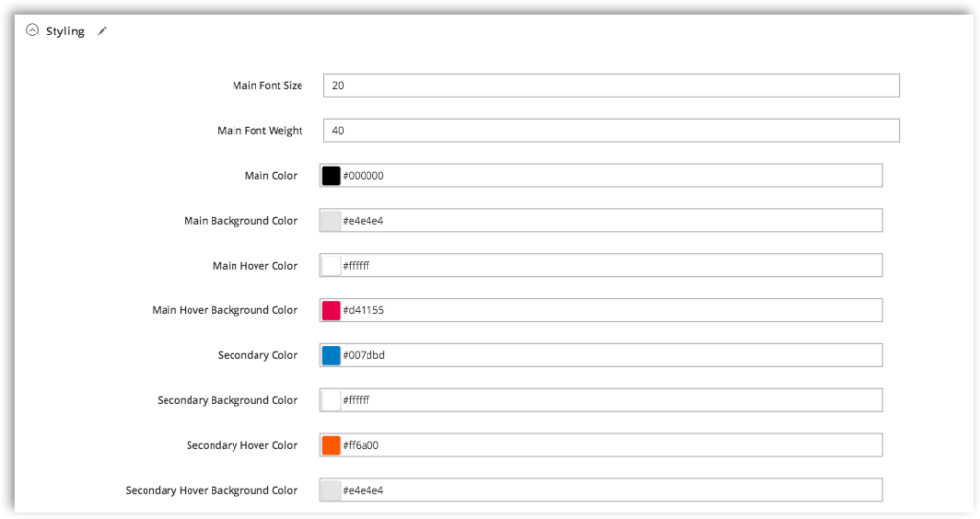The image size is (980, 519).
Task: Click the Main Color hex value field
Action: point(612,175)
